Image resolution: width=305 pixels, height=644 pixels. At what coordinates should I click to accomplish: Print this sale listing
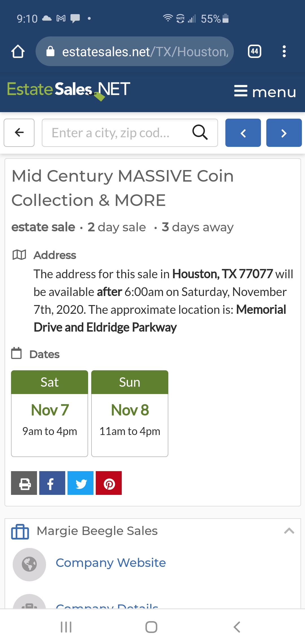(x=24, y=483)
